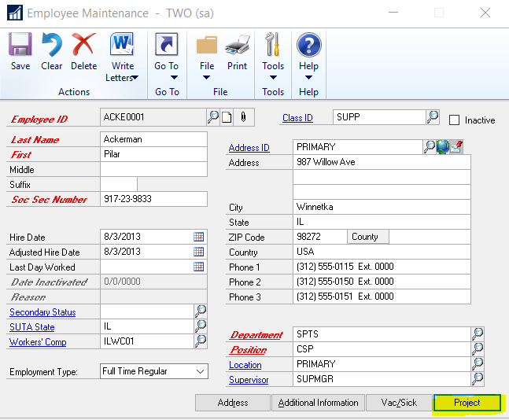The height and width of the screenshot is (420, 509).
Task: Click the Print printer icon
Action: (x=237, y=46)
